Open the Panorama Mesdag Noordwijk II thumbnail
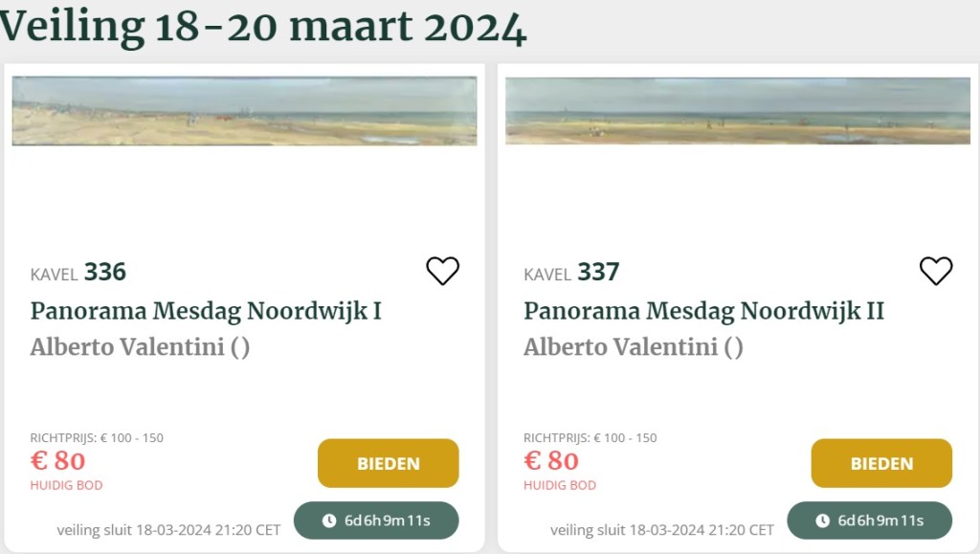This screenshot has height=554, width=980. [x=737, y=111]
